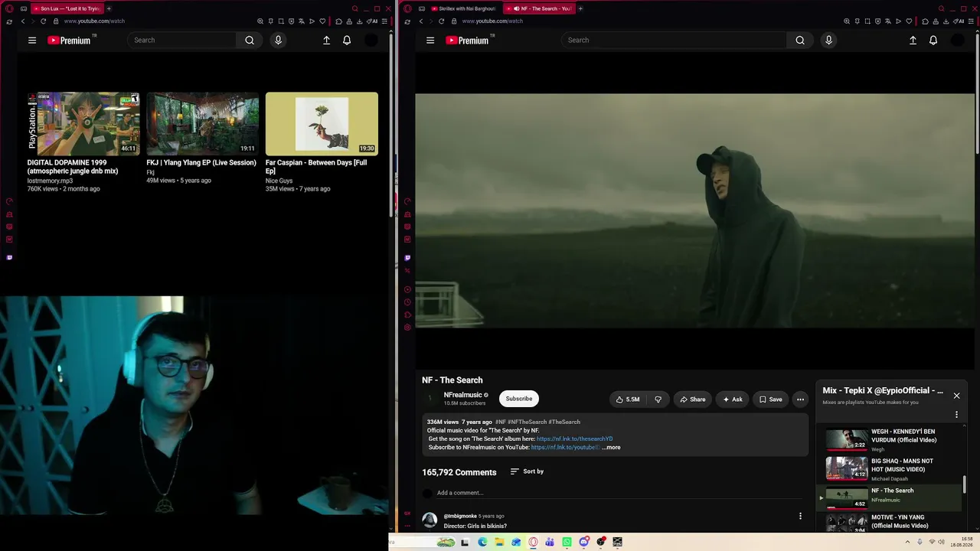Open a new tab in left browser window
Viewport: 980px width, 551px height.
tap(109, 8)
